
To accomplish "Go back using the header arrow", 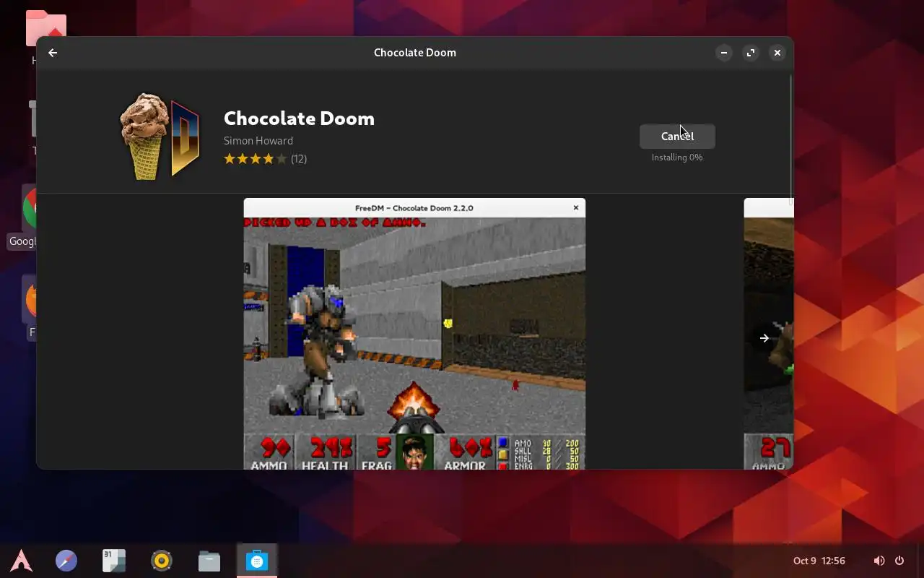I will click(53, 53).
